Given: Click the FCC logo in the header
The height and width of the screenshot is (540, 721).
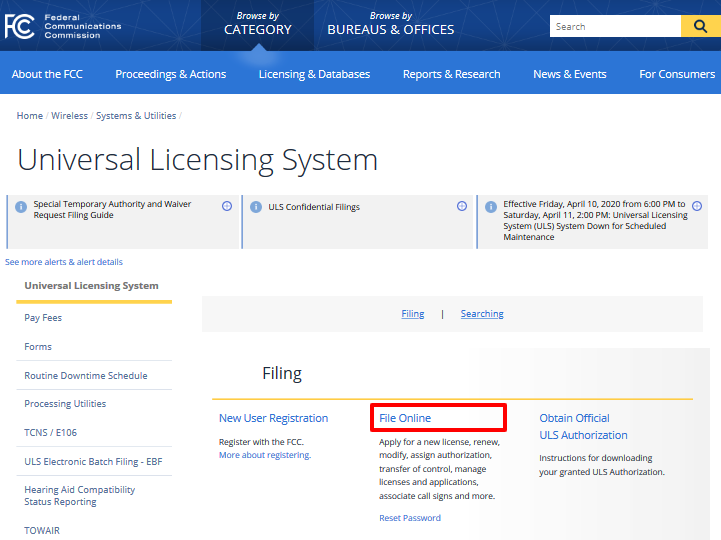Looking at the screenshot, I should point(19,26).
